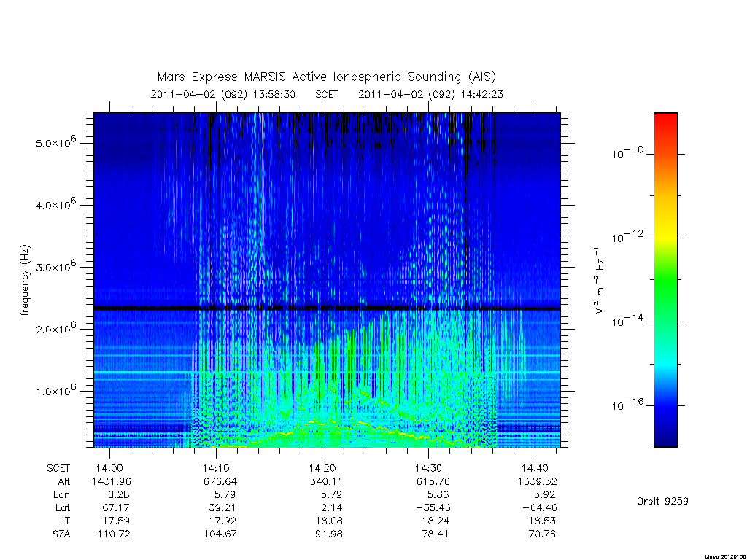Click latitude value '67.17'
Image resolution: width=747 pixels, height=560 pixels.
pos(116,508)
